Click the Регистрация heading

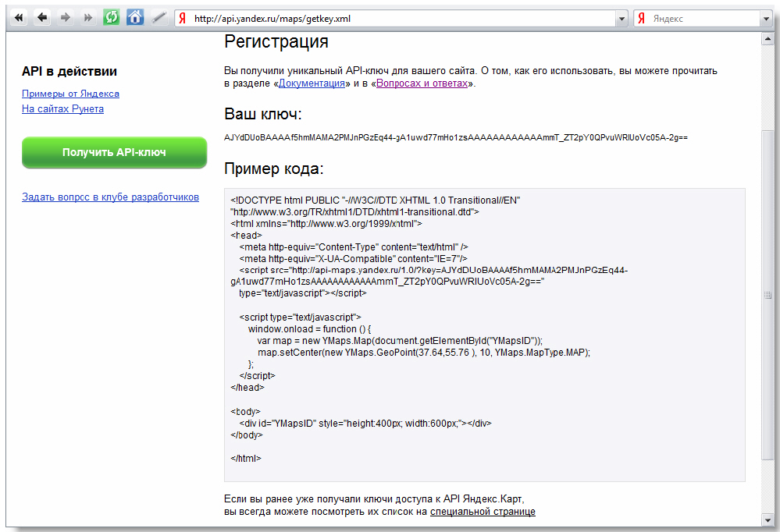coord(276,41)
